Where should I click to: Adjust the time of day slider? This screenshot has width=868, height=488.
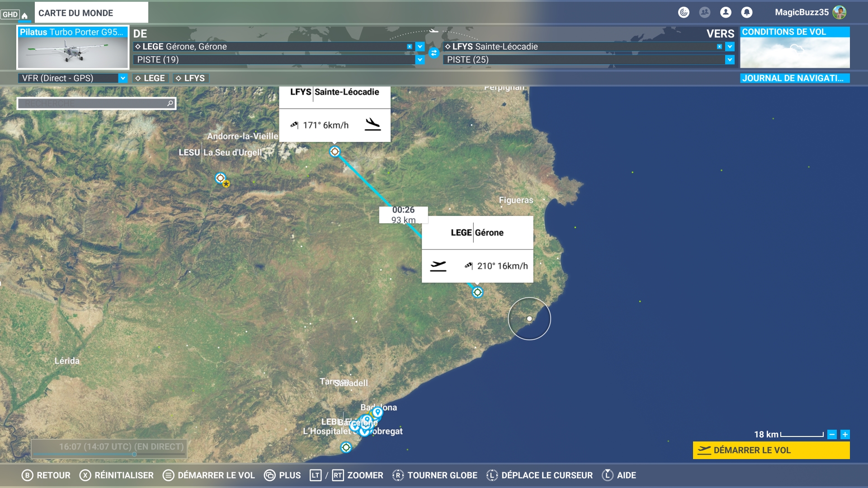(134, 454)
